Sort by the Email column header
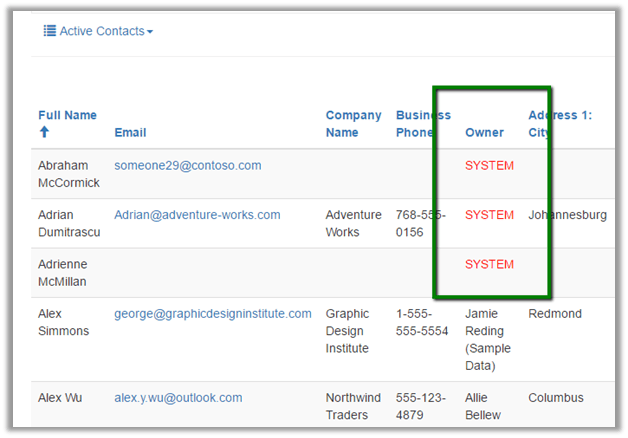Screen dimensions: 628x438 pyautogui.click(x=130, y=132)
